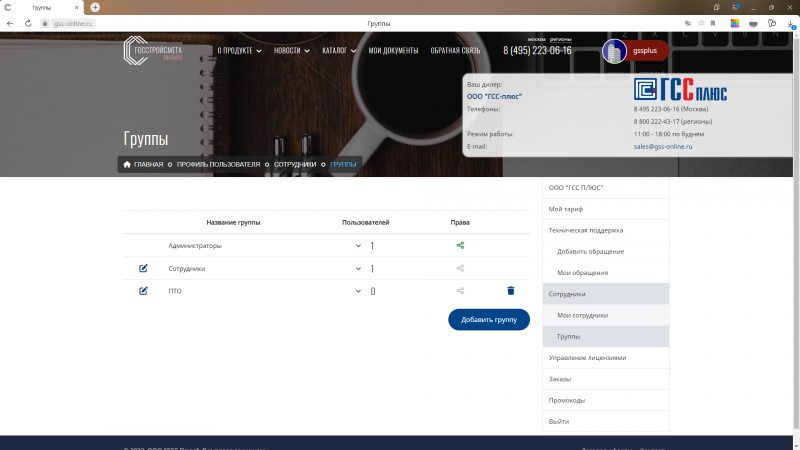The image size is (800, 450).
Task: Go to Главная breadcrumb
Action: coord(148,164)
